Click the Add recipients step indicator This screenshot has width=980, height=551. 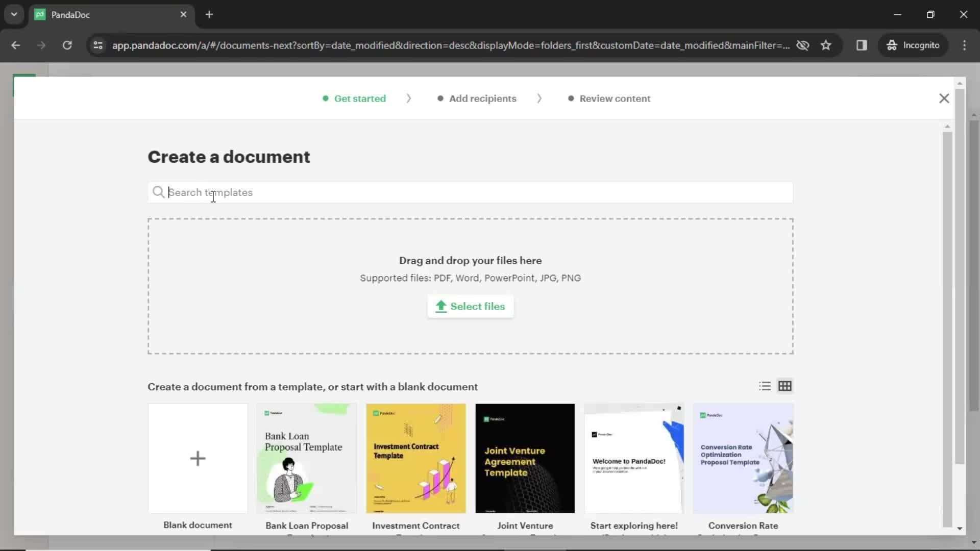click(482, 98)
